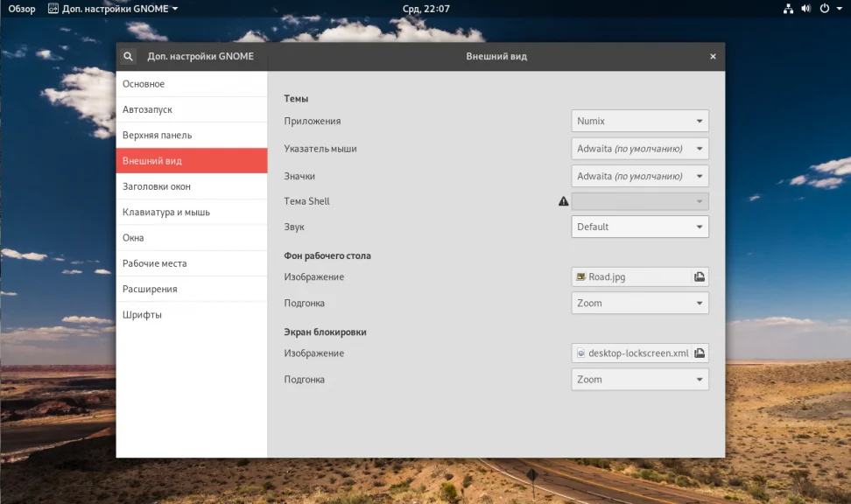Click the Указатель мыши label
Viewport: 851px width, 504px height.
click(x=320, y=149)
